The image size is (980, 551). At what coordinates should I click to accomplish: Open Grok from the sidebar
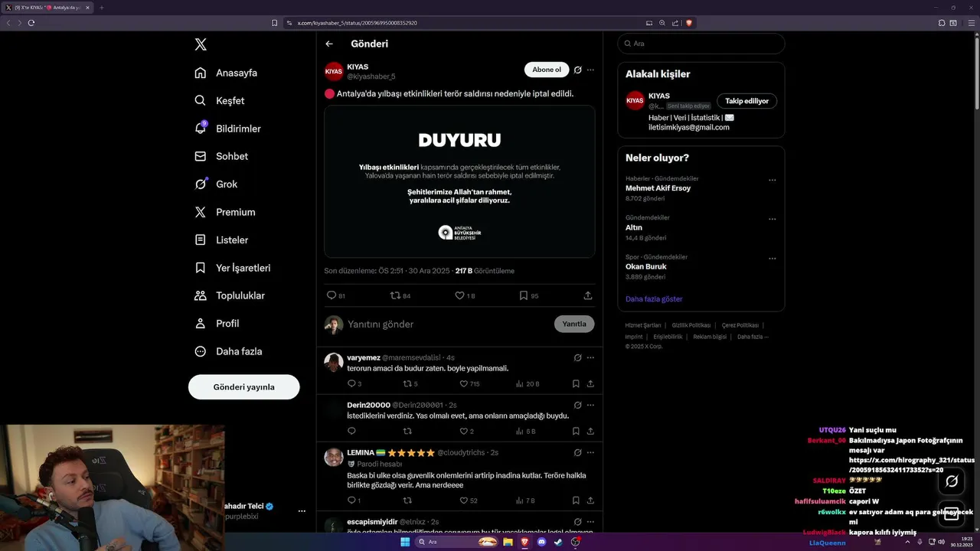(x=216, y=184)
